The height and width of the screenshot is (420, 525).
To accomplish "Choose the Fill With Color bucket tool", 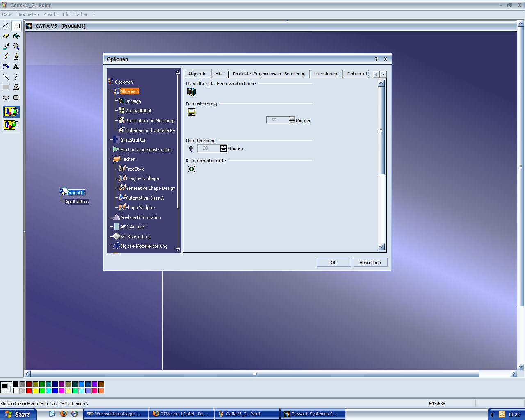I will tap(16, 36).
